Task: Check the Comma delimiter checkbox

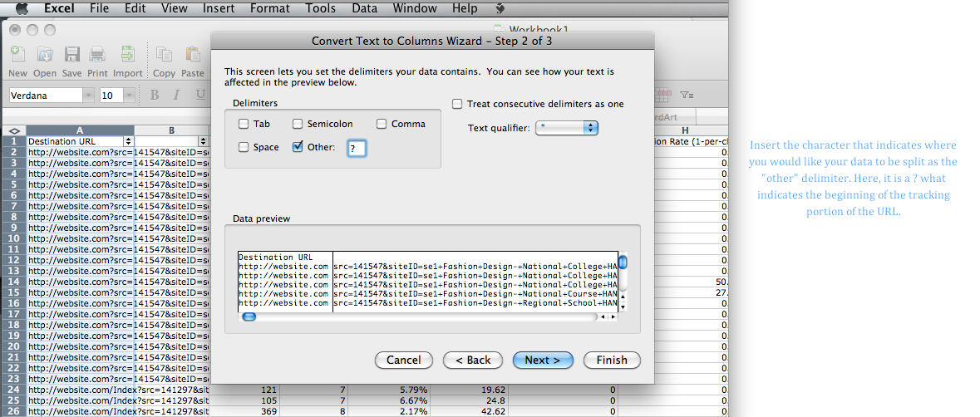Action: coord(382,124)
